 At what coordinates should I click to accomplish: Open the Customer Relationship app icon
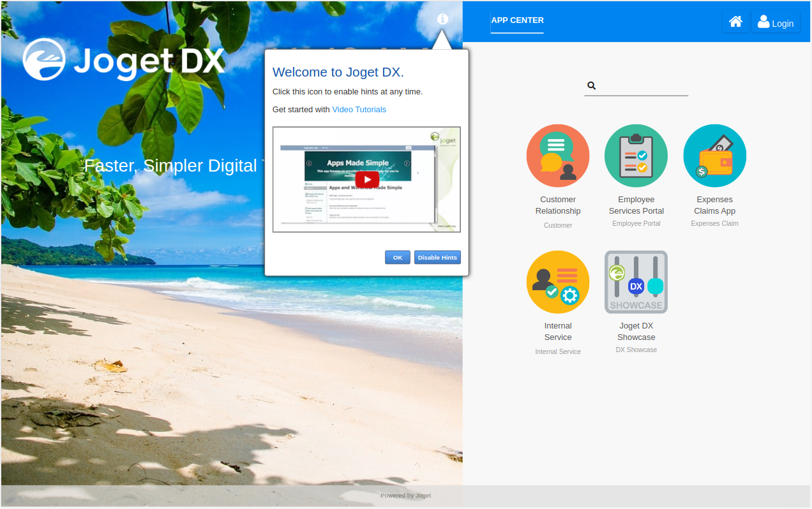coord(558,156)
